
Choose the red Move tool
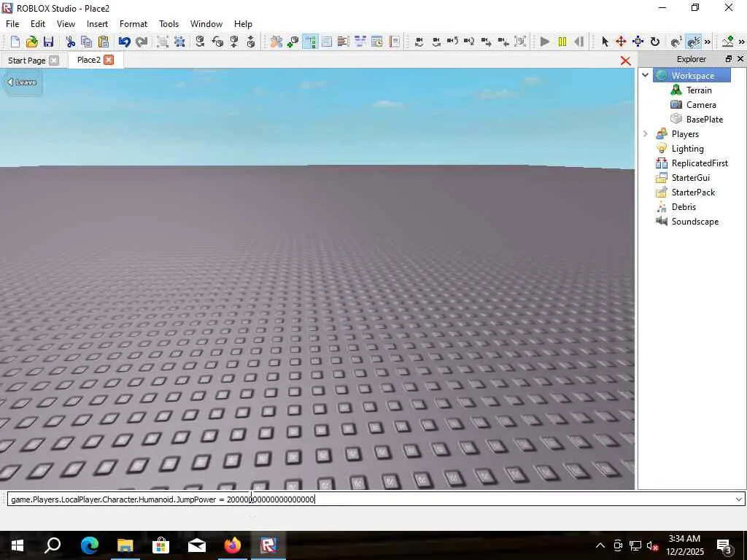pos(622,42)
